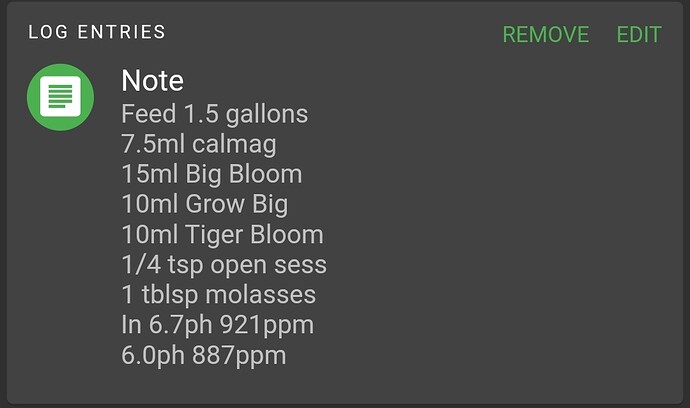
Task: Select the 'Feed 1.5 gallons' line
Action: coord(215,114)
